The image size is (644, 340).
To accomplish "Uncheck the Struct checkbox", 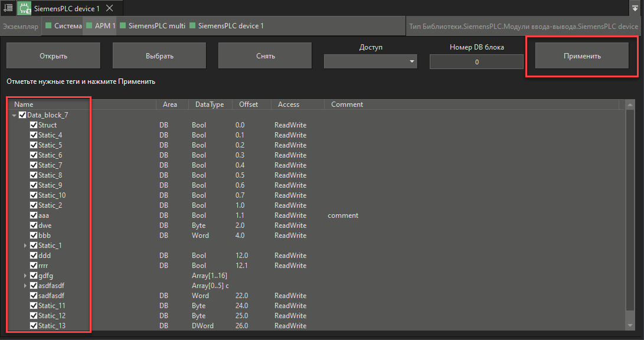I will point(34,125).
